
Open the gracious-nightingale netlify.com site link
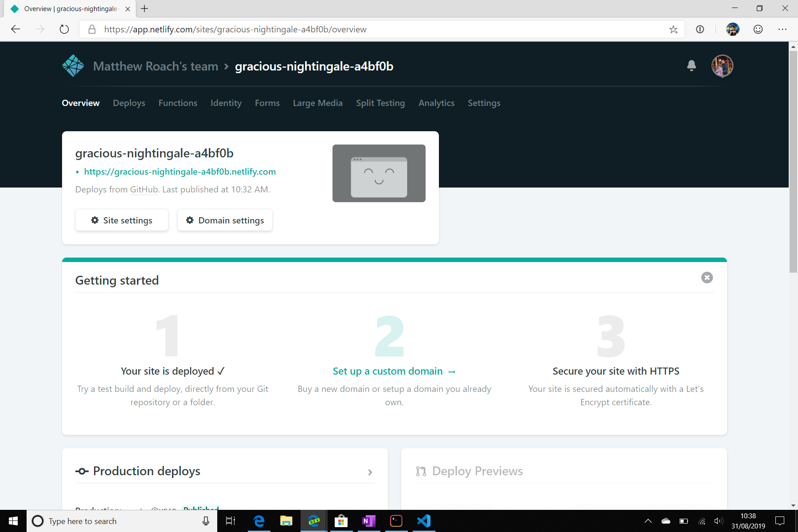tap(180, 172)
